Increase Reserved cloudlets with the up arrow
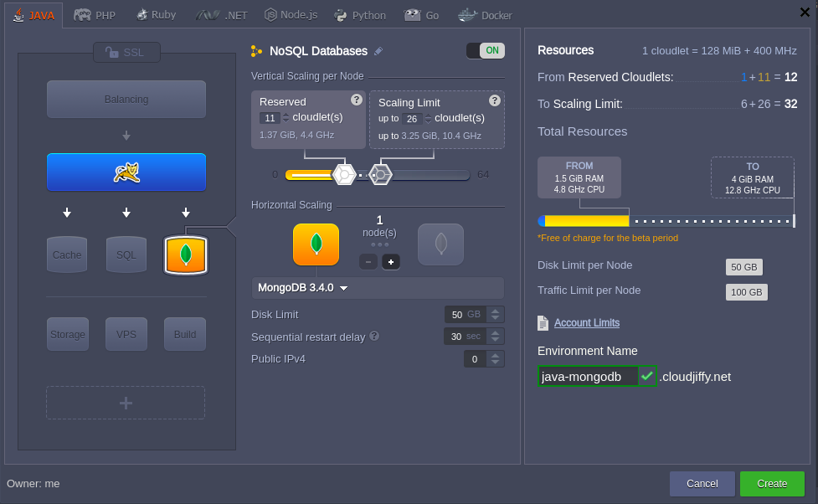This screenshot has height=504, width=818. click(286, 115)
